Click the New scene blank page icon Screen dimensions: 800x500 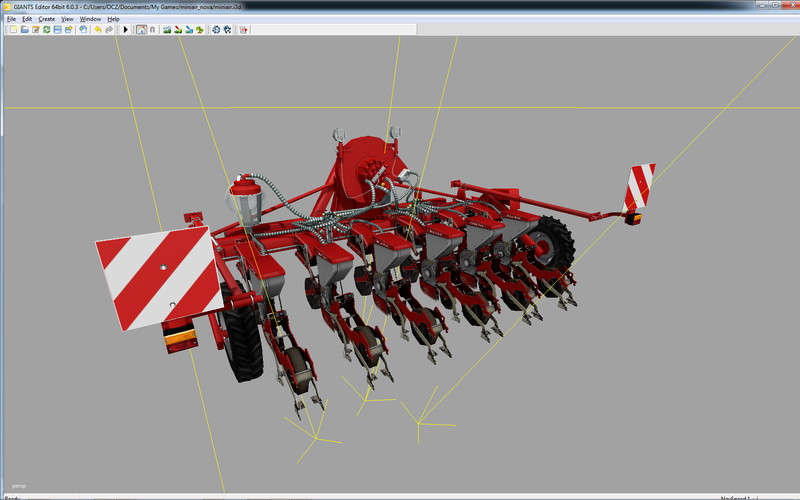[x=13, y=30]
